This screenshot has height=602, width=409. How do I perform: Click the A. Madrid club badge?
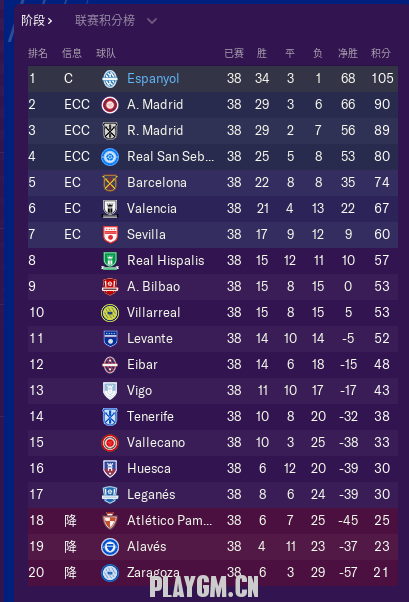pos(110,105)
